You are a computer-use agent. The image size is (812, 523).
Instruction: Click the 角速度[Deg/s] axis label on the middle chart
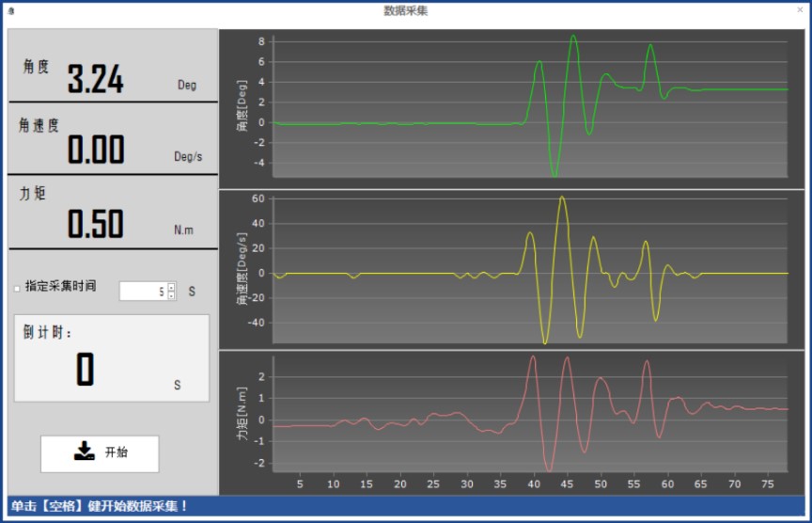(x=242, y=268)
